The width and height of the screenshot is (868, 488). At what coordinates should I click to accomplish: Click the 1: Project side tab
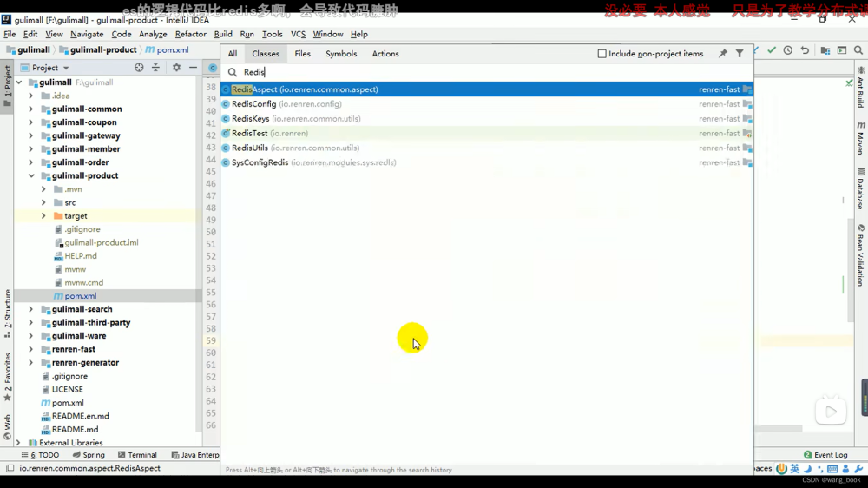pos(7,84)
